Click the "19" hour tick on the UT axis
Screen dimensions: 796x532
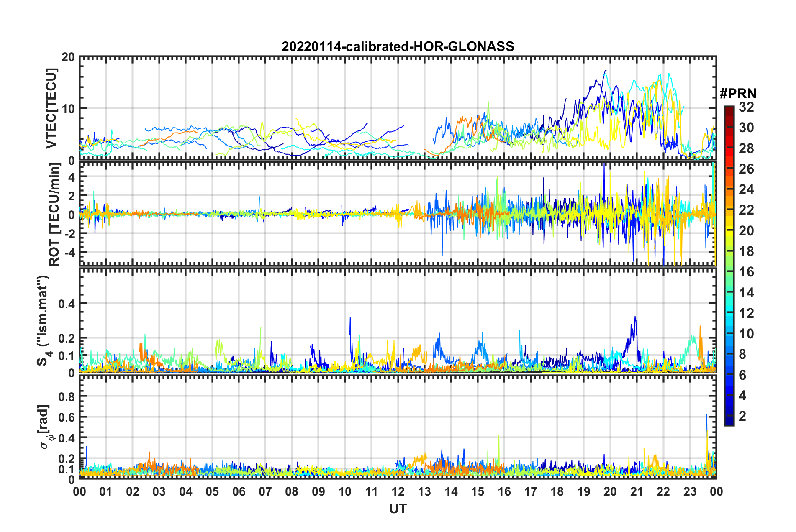(x=584, y=491)
